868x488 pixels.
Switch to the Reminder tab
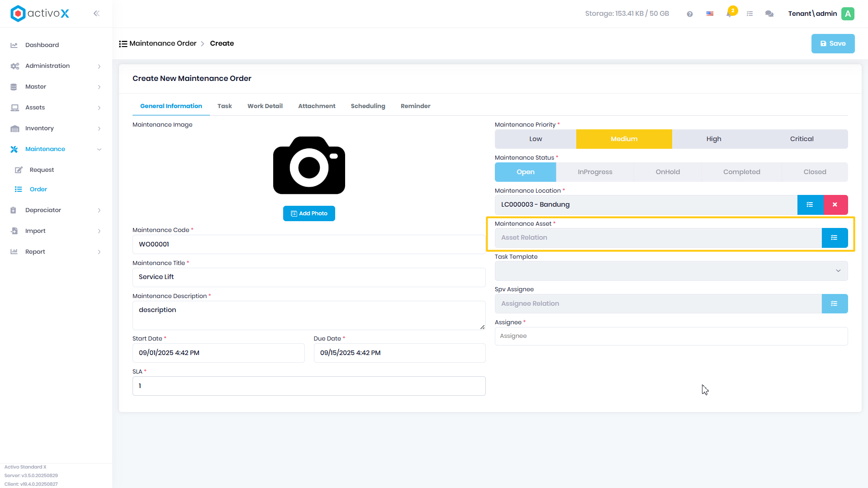(415, 106)
